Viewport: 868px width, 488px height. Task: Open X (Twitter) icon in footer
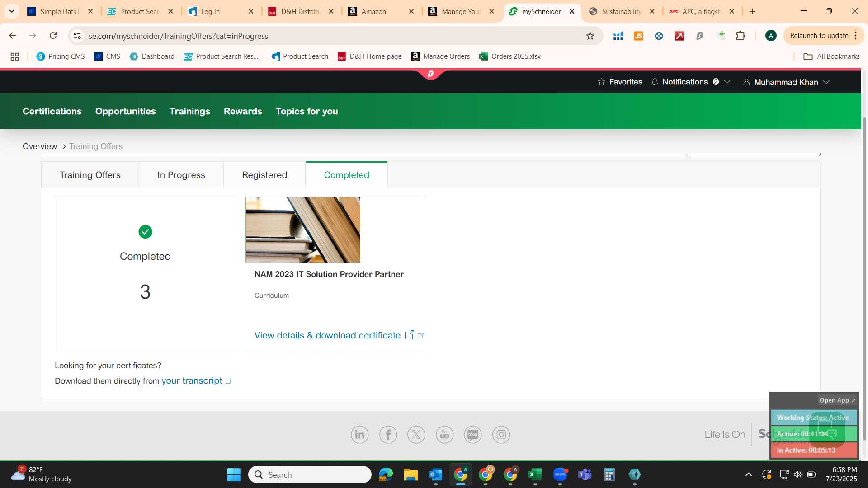[416, 435]
